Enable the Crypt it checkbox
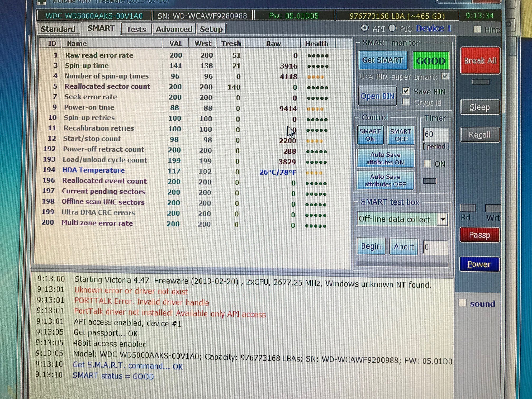Screen dimensions: 532x399 [x=406, y=102]
